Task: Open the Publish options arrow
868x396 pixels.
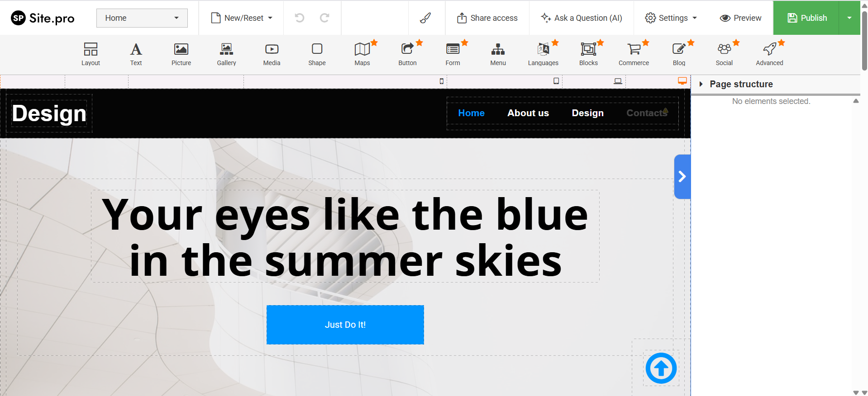Action: (x=849, y=18)
